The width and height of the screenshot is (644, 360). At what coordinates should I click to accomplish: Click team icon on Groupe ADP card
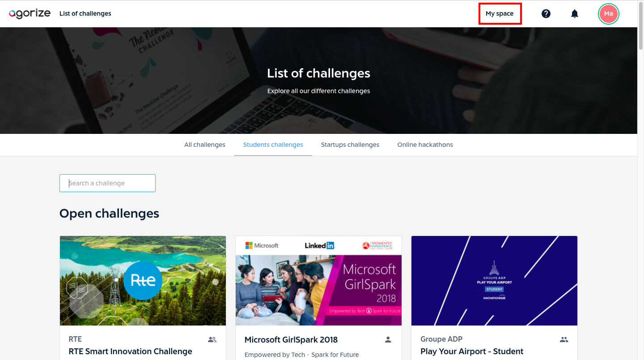pos(564,339)
